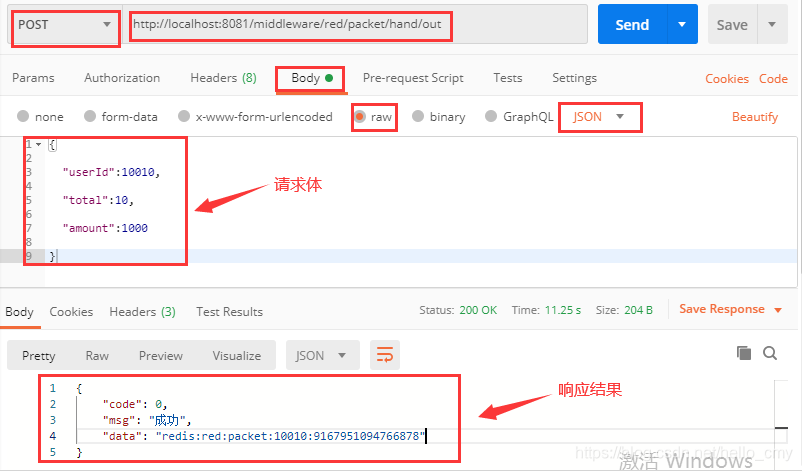The image size is (802, 471).
Task: Collapse the JSON block at line 1
Action: tap(38, 145)
